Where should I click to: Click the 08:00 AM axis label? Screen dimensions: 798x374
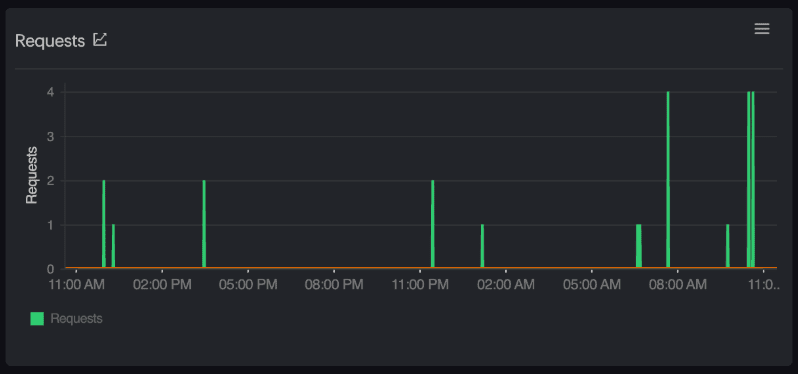click(678, 284)
